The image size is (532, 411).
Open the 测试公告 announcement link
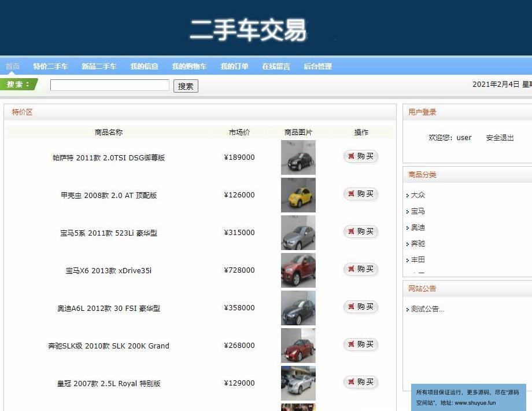427,309
